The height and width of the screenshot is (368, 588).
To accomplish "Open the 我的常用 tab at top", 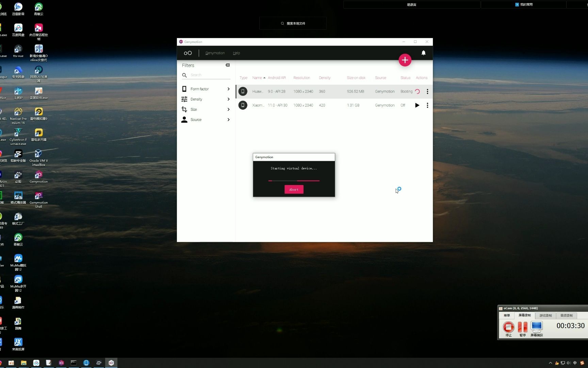I will coord(524,4).
